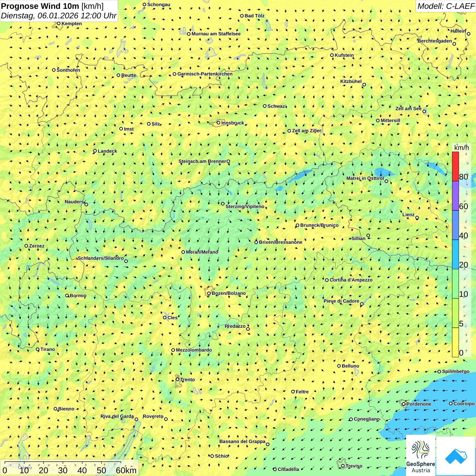Click the 'Steinach am Brenner' label
This screenshot has height=476, width=476.
point(202,161)
